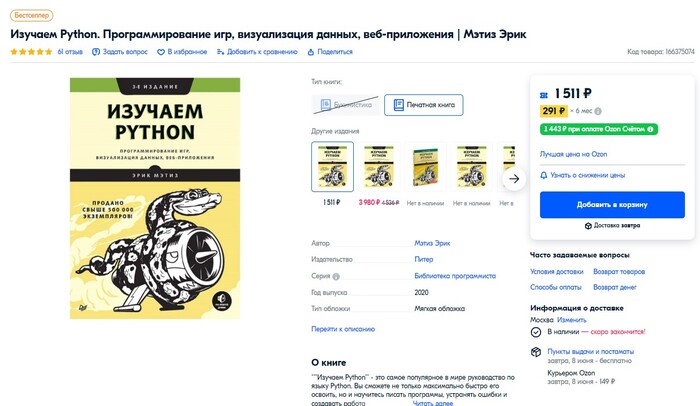The width and height of the screenshot is (700, 406).
Task: Click the info icon next to Серия
Action: point(336,276)
